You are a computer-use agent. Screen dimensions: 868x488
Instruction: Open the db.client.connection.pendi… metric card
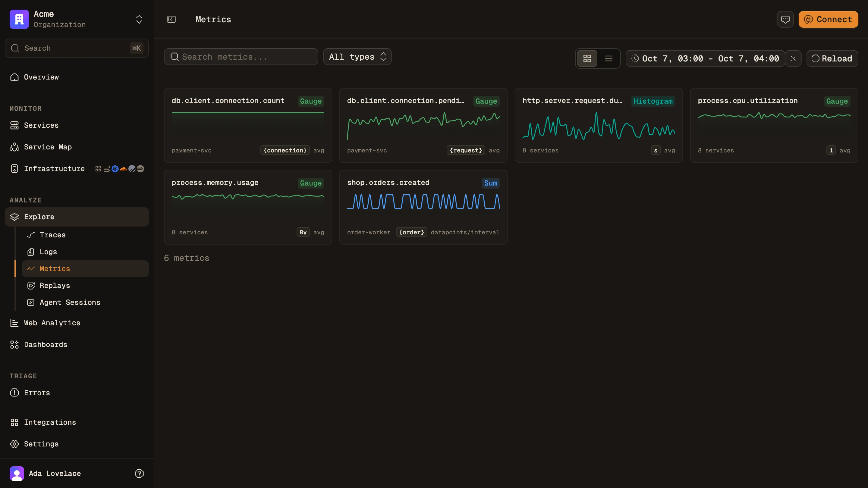(423, 125)
